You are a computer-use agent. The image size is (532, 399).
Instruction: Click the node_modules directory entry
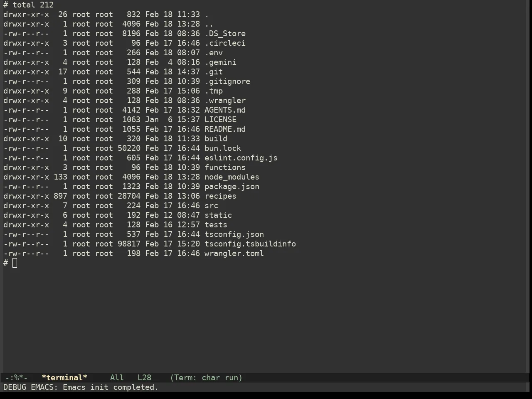[232, 177]
